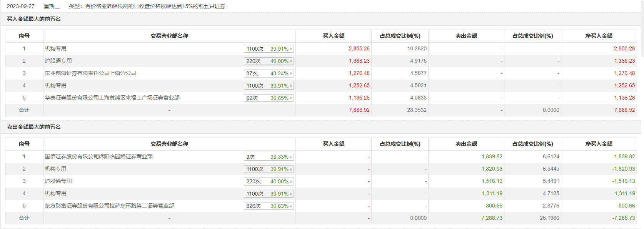This screenshot has width=644, height=229.
Task: Click the arrow next to 30.65% in the 华泰证券 row
Action: (x=291, y=98)
